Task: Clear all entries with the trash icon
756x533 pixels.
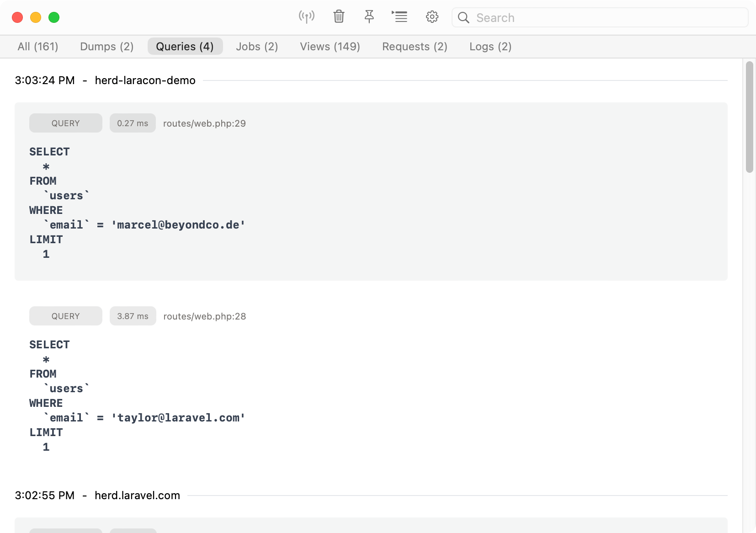Action: click(339, 17)
